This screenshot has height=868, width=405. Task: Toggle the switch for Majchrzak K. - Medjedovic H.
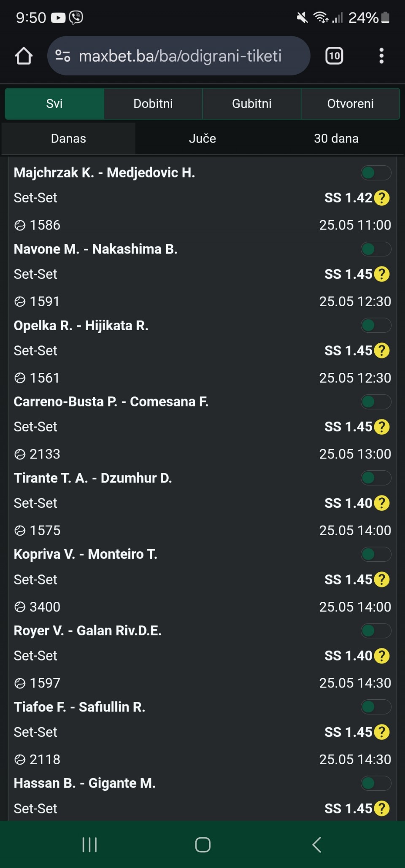tap(376, 173)
